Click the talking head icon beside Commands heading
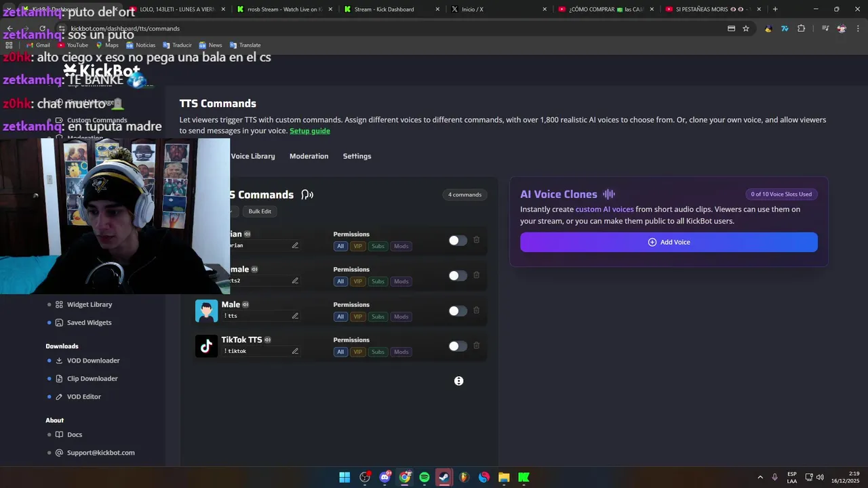 click(307, 195)
